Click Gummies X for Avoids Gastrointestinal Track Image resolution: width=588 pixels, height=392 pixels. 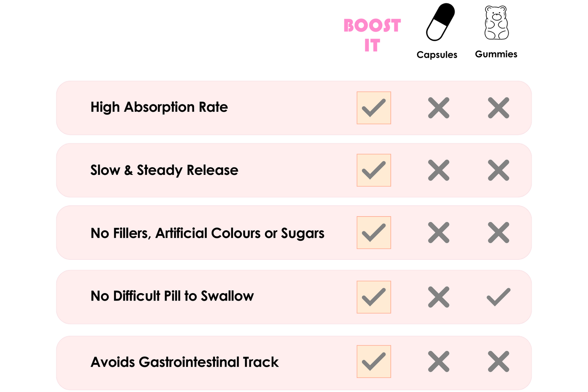(x=499, y=362)
